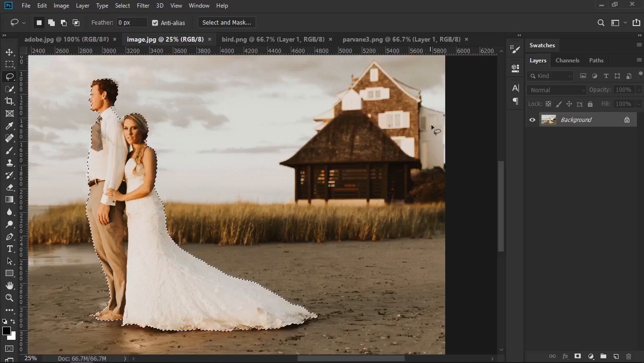Viewport: 644px width, 363px height.
Task: Select the Horizontal Type tool
Action: (9, 249)
